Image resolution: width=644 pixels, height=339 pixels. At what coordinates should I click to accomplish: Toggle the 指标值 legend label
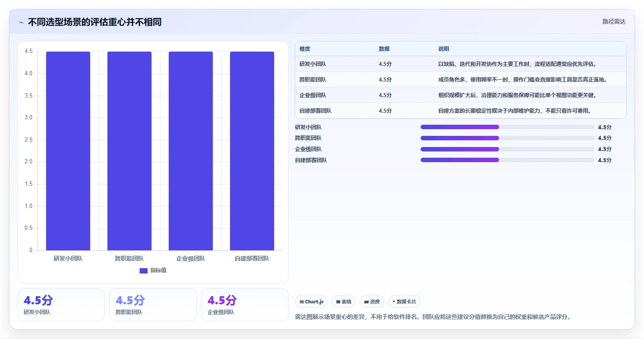point(158,270)
